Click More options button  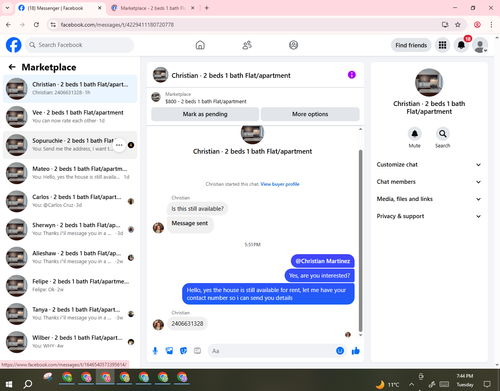tap(310, 114)
